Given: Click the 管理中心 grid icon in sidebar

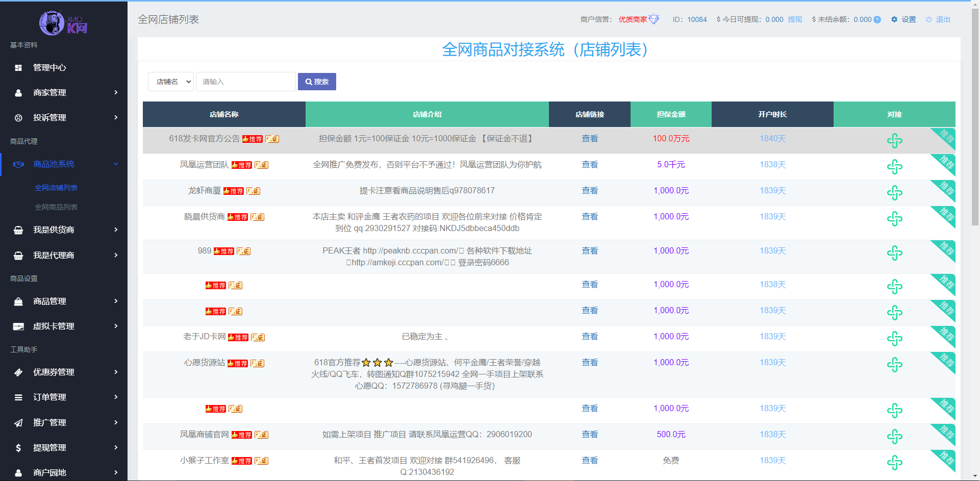Looking at the screenshot, I should tap(19, 67).
